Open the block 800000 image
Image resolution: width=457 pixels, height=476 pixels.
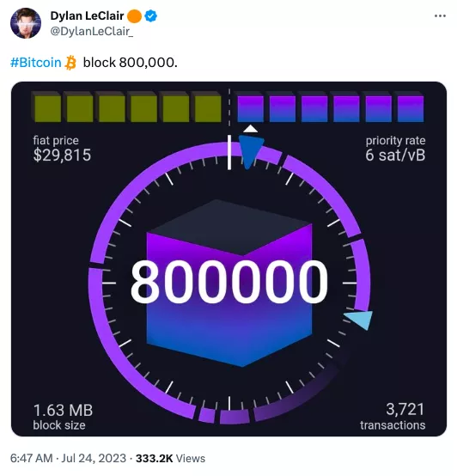click(x=228, y=259)
